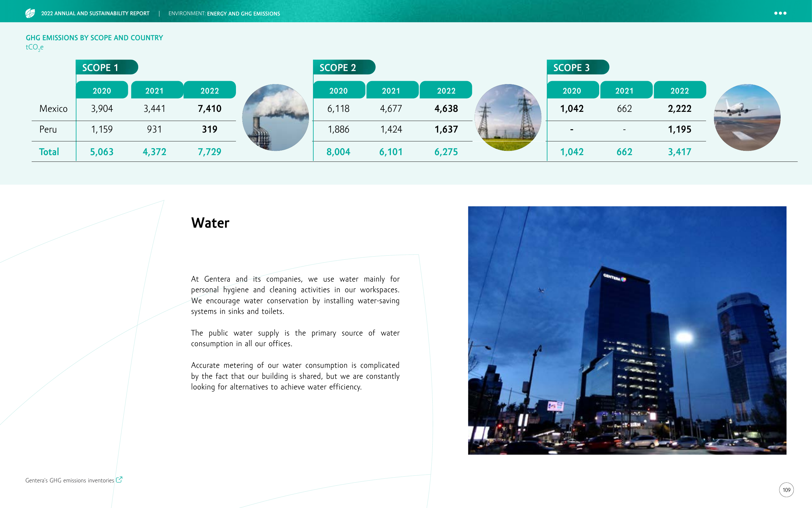Click Scope 2 total value 8,004
This screenshot has width=812, height=508.
coord(338,152)
